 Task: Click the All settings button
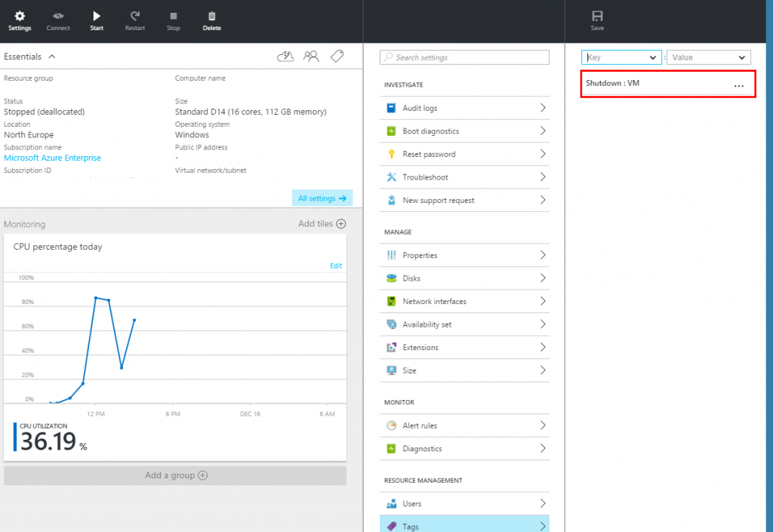point(322,198)
